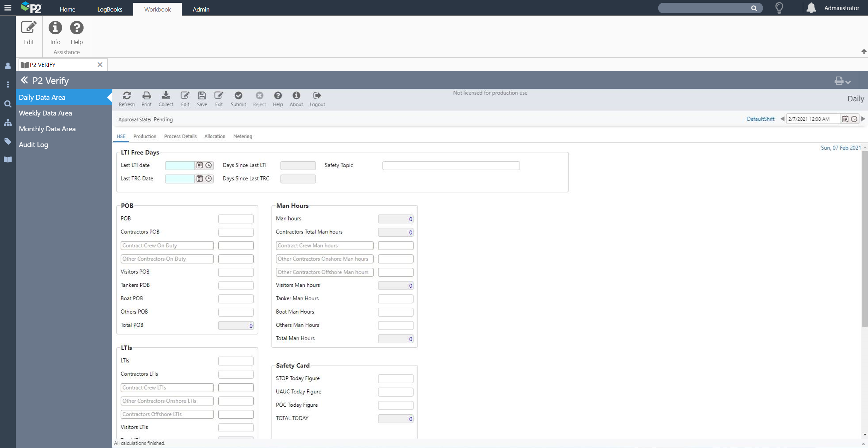Collapse the P2 Verify side panel
This screenshot has height=448, width=868.
pyautogui.click(x=24, y=80)
